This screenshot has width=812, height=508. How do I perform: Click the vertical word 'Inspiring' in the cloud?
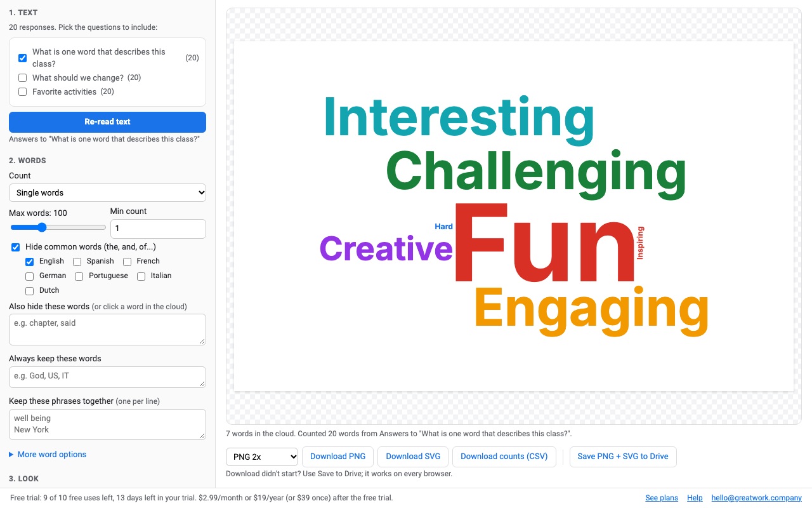pyautogui.click(x=640, y=243)
